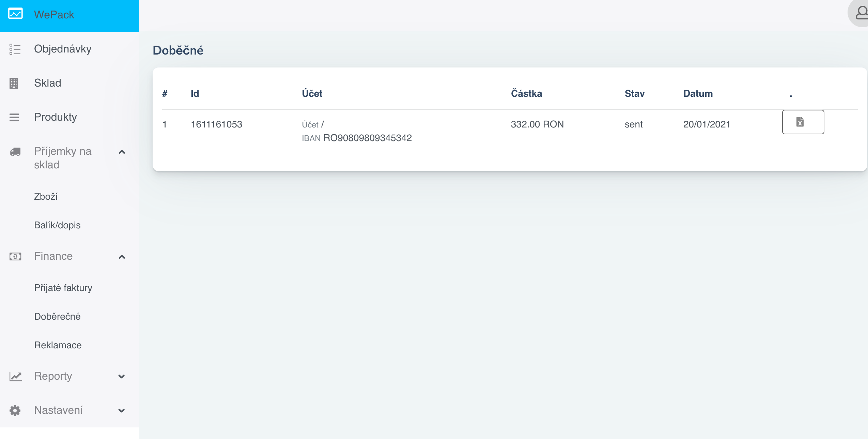
Task: Collapse the Příjemky na sklad chevron
Action: pyautogui.click(x=122, y=152)
